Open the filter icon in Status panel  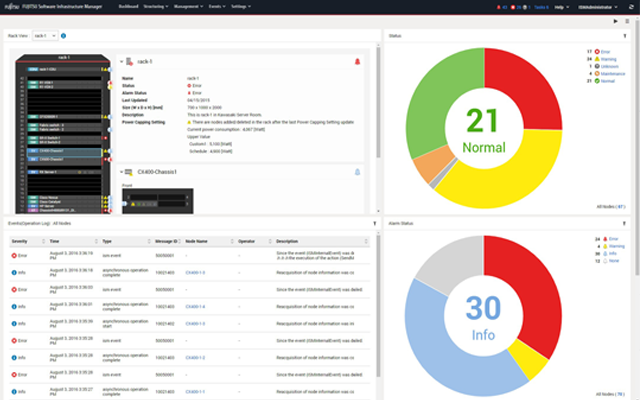pos(624,36)
